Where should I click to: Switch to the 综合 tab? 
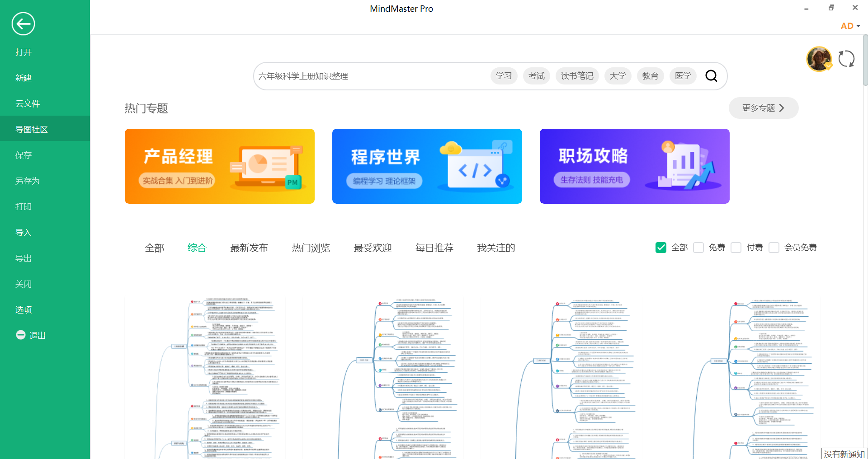197,248
